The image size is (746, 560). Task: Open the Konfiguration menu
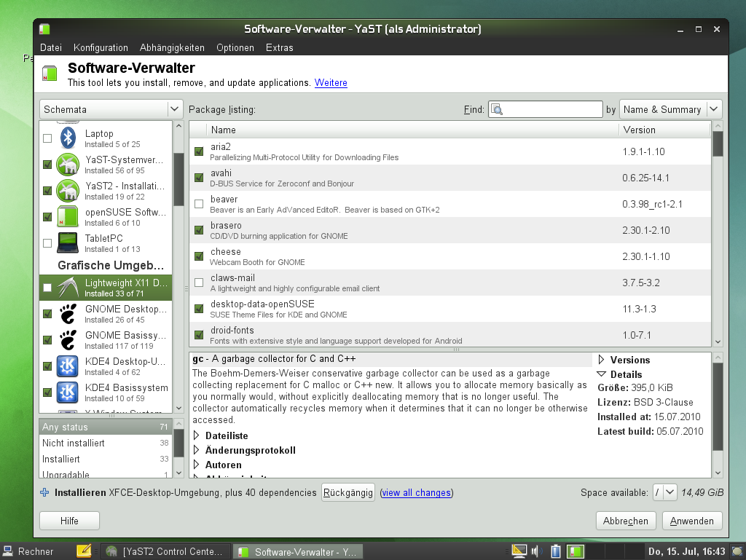(x=101, y=47)
